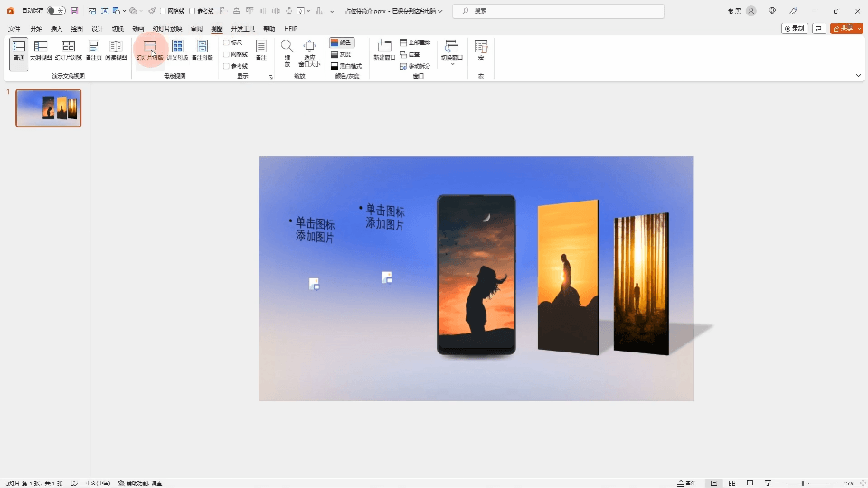
Task: Click the Notes button in status bar
Action: (x=685, y=483)
